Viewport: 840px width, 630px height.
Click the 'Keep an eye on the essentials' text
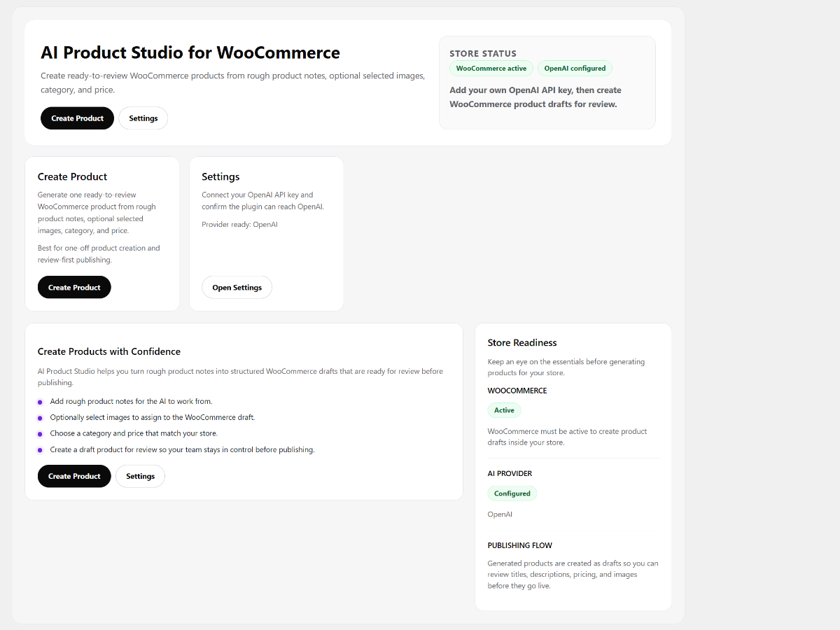[566, 367]
